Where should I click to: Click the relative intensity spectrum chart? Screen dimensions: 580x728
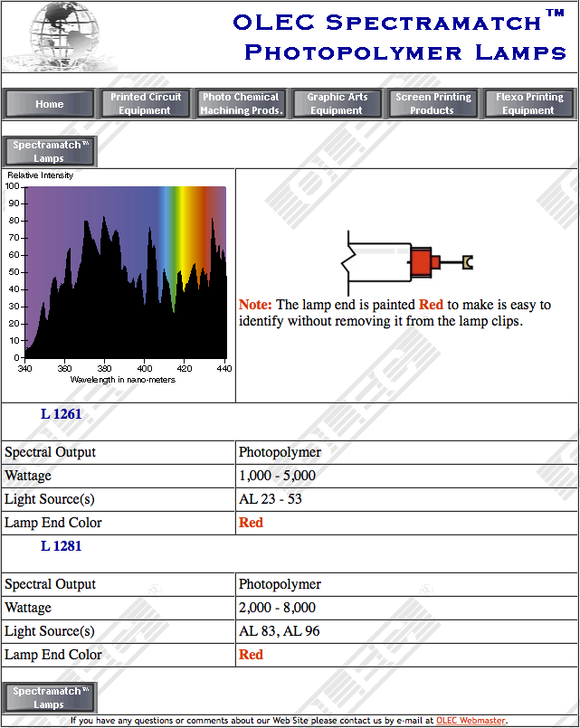119,278
